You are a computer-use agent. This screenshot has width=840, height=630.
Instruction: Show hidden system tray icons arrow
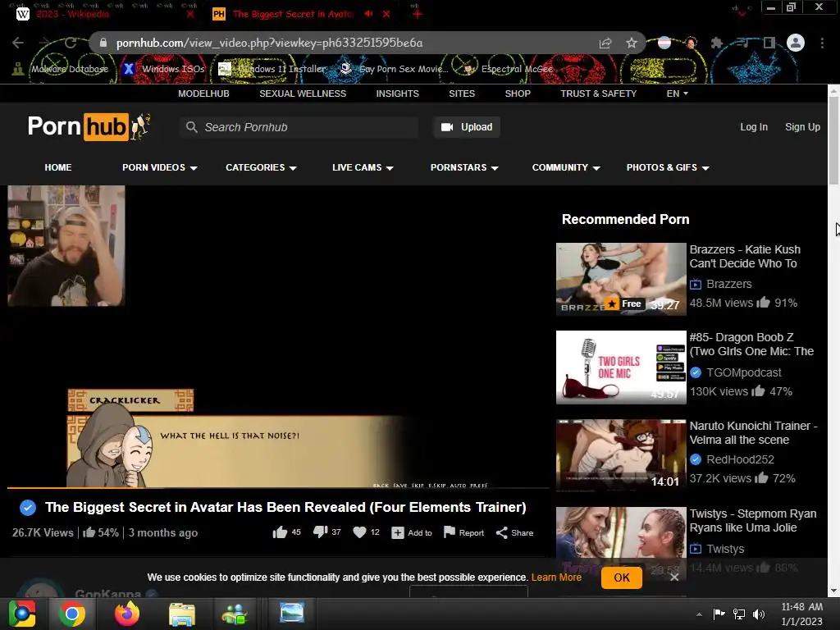[699, 614]
